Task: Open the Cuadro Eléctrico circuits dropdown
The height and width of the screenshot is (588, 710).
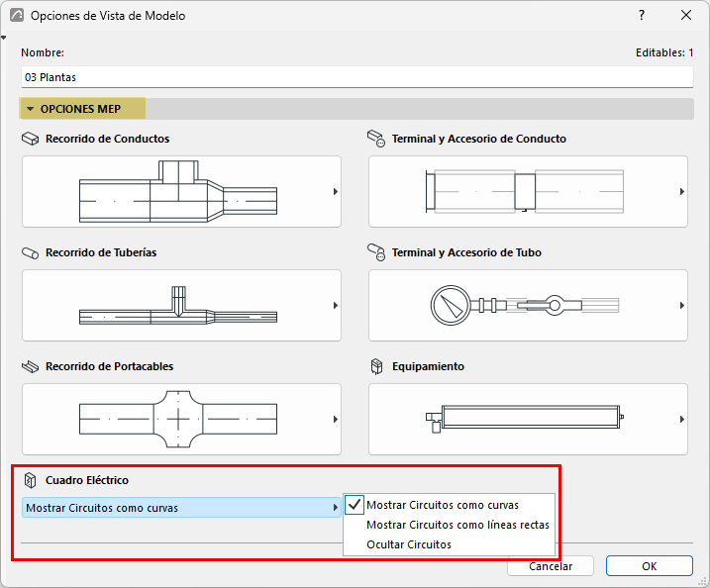Action: [x=181, y=508]
